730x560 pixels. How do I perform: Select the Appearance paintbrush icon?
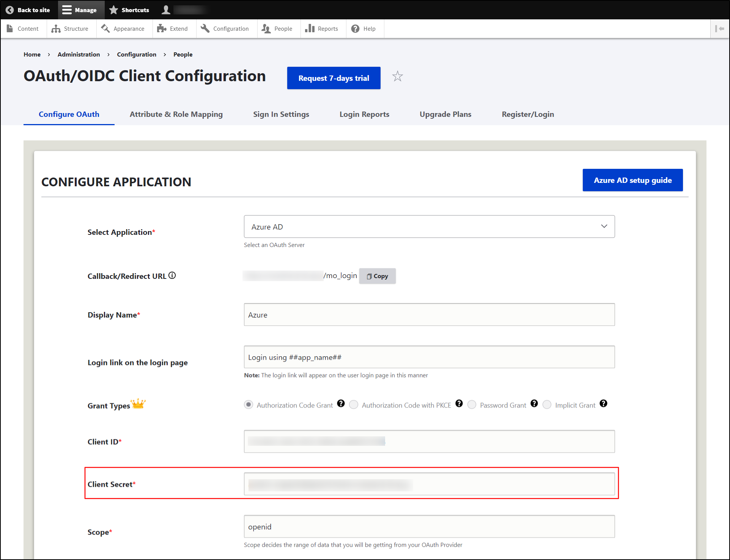click(x=105, y=28)
